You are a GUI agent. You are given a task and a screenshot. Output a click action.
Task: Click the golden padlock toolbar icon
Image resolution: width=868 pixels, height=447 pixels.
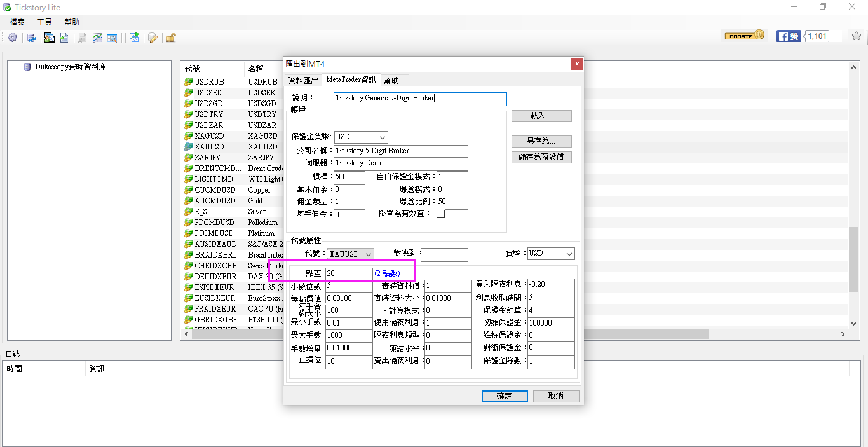(170, 38)
